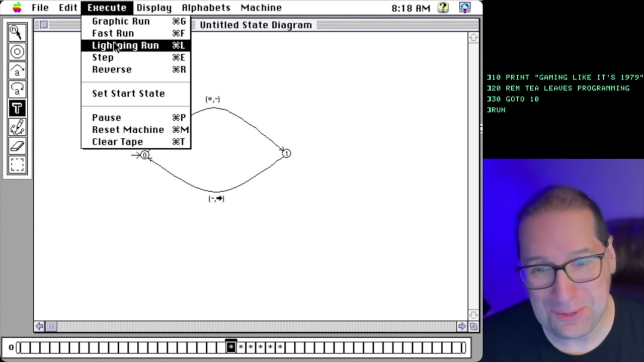Open the Edit menu

[x=68, y=8]
